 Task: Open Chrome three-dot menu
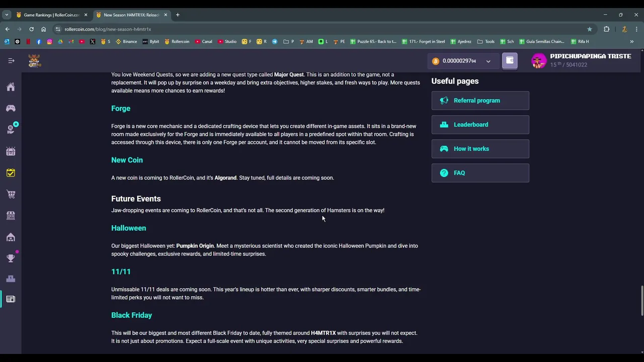pyautogui.click(x=636, y=29)
